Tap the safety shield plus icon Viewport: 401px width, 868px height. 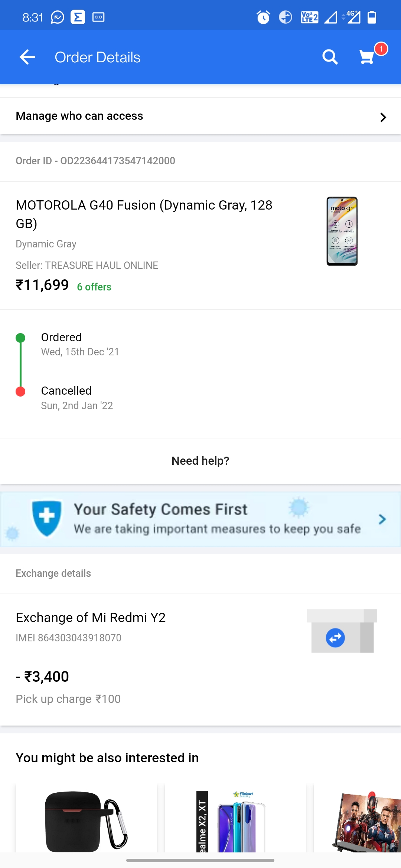[47, 518]
